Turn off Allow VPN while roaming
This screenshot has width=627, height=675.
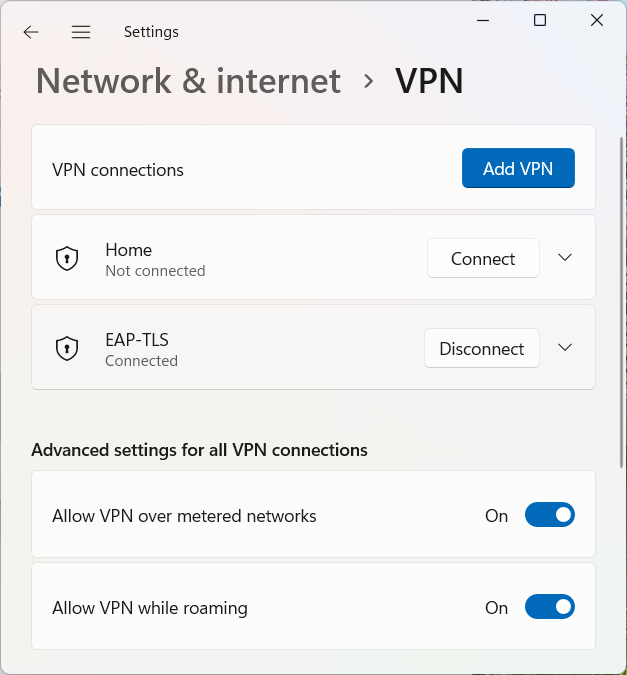coord(549,607)
